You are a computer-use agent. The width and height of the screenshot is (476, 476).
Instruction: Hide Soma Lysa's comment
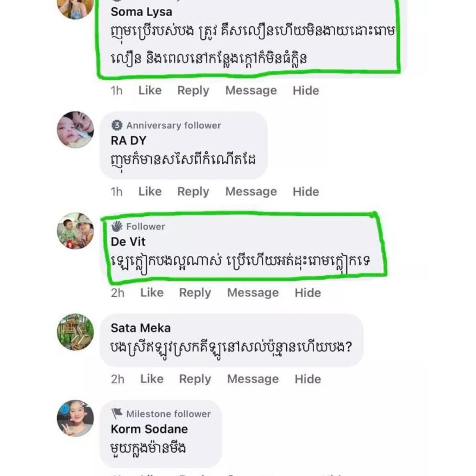[x=306, y=90]
